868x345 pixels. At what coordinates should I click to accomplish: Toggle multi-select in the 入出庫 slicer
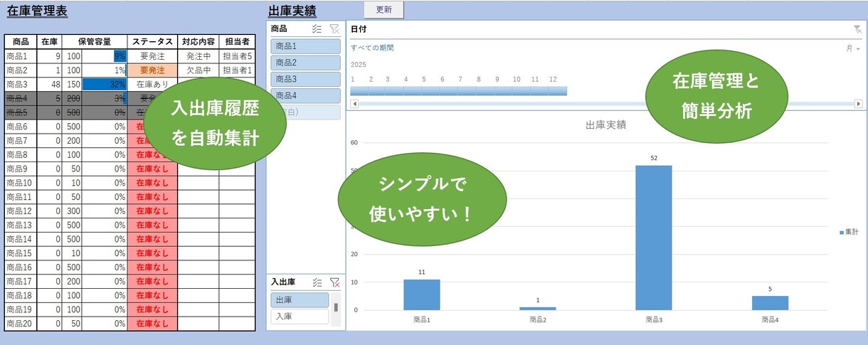(317, 282)
